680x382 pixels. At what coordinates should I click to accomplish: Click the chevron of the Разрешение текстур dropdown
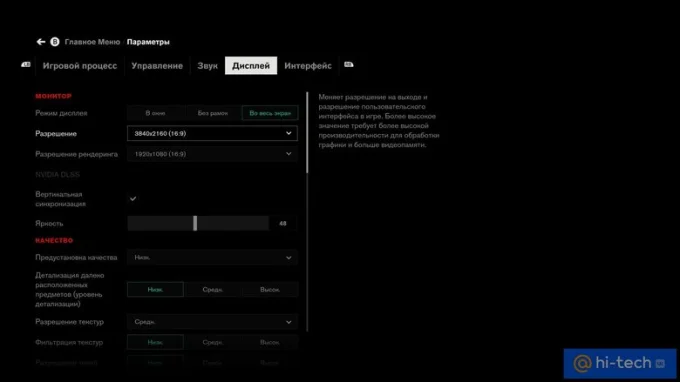[289, 322]
